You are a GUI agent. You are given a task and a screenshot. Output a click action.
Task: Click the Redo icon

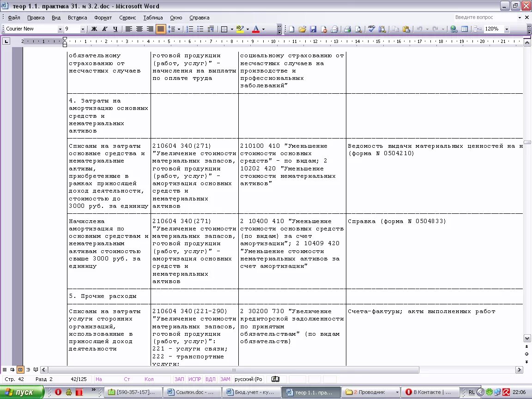pos(435,29)
